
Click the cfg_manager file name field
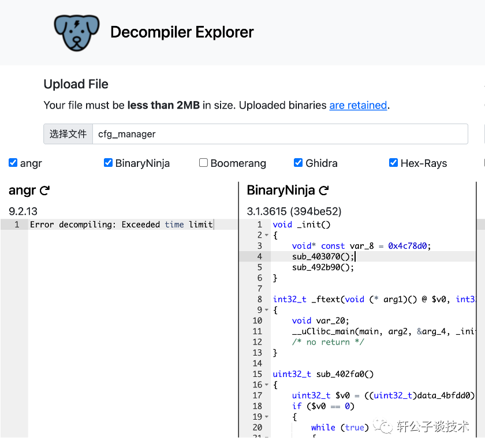pos(280,134)
